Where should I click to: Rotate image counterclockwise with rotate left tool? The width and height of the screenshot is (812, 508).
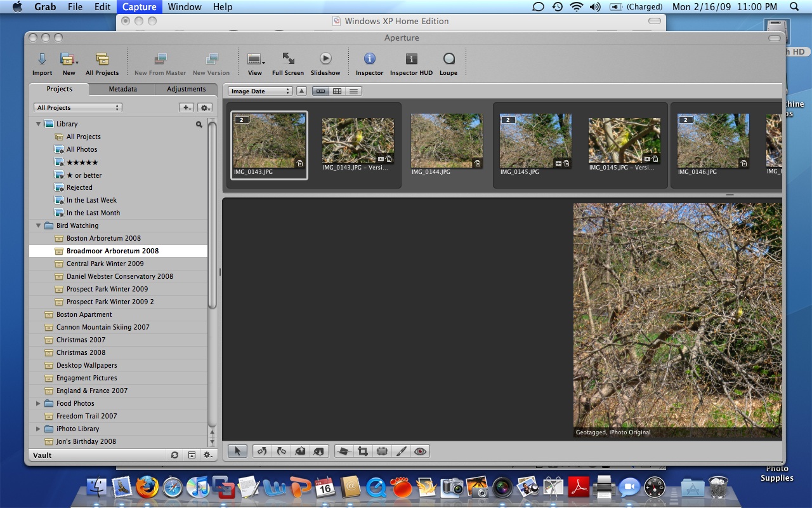262,451
